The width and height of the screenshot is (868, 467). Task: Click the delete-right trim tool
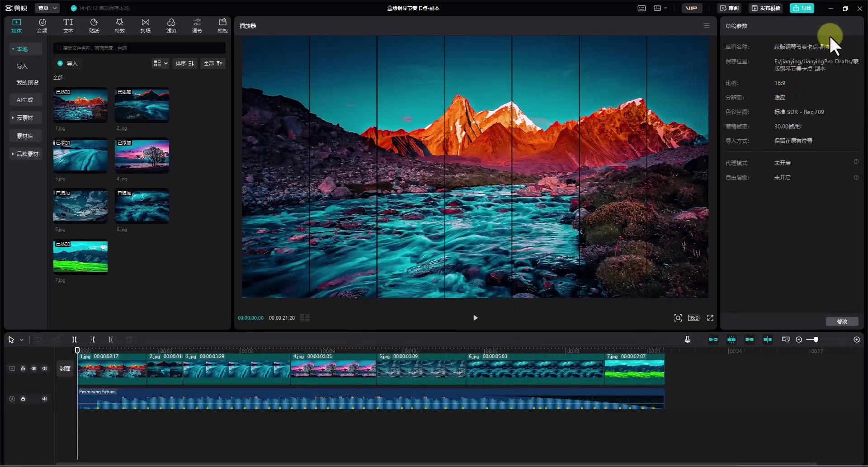coord(111,340)
